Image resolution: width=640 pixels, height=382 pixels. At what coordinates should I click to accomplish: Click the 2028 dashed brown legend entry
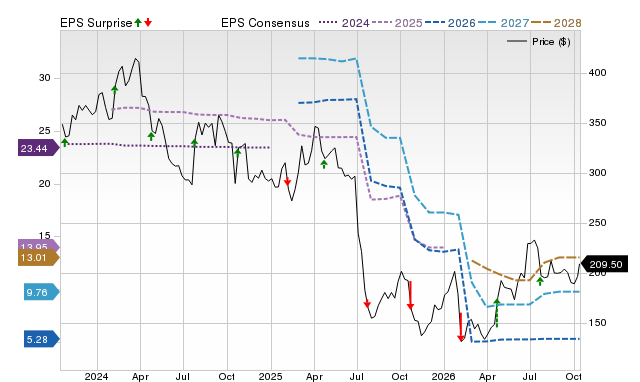click(x=556, y=23)
